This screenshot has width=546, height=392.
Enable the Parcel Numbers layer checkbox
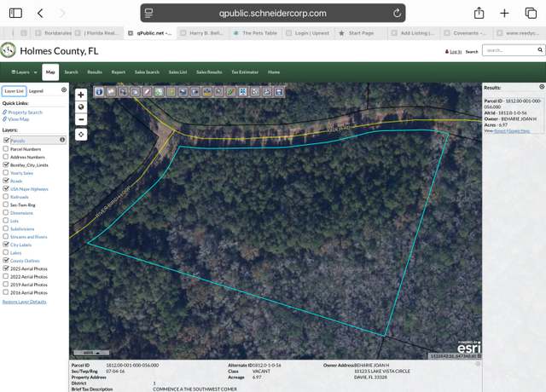pyautogui.click(x=6, y=148)
